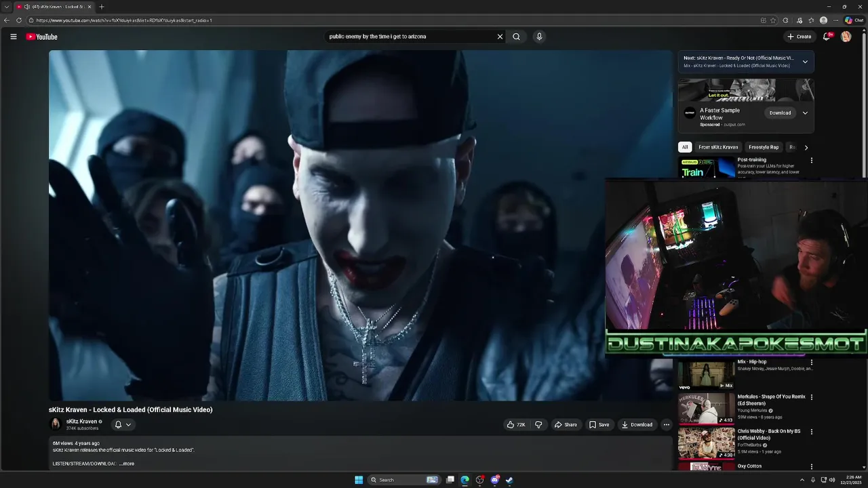Open more actions ellipsis under video
The image size is (868, 488).
click(667, 425)
